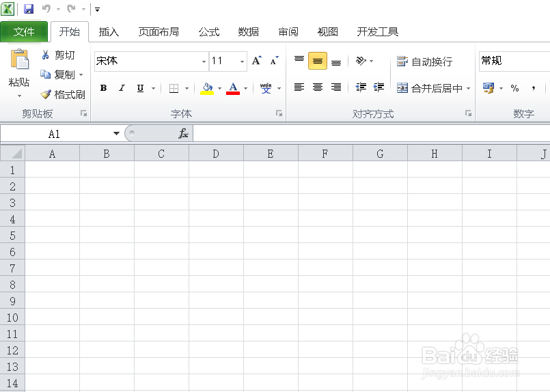Screen dimensions: 550x392
Task: Switch to the 插入 Insert tab
Action: pyautogui.click(x=109, y=32)
